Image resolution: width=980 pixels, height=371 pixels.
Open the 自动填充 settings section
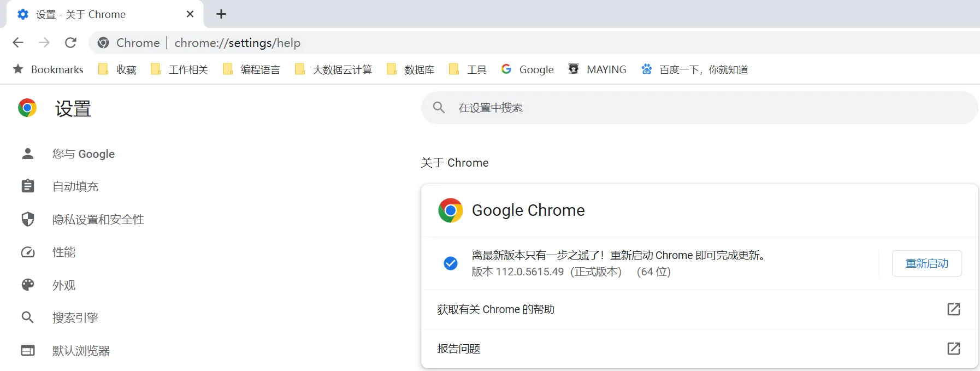coord(75,187)
